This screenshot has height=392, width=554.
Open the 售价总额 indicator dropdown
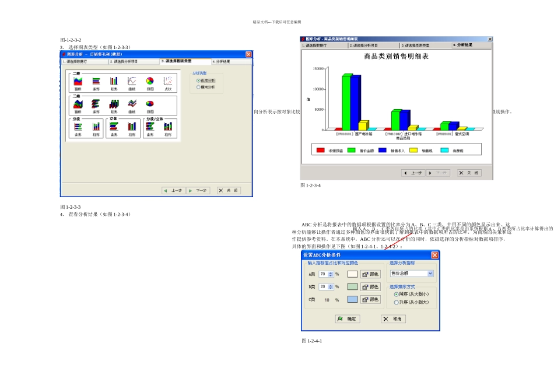pos(430,274)
